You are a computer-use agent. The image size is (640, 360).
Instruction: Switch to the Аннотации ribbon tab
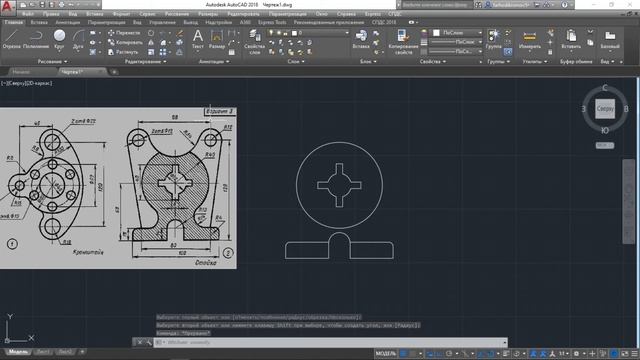[x=68, y=22]
